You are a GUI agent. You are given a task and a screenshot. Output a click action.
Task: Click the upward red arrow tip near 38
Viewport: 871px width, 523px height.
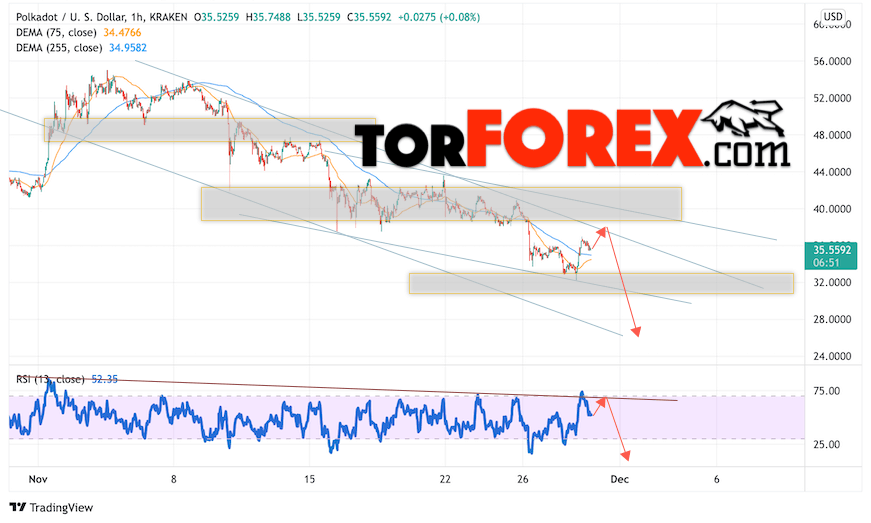point(604,230)
